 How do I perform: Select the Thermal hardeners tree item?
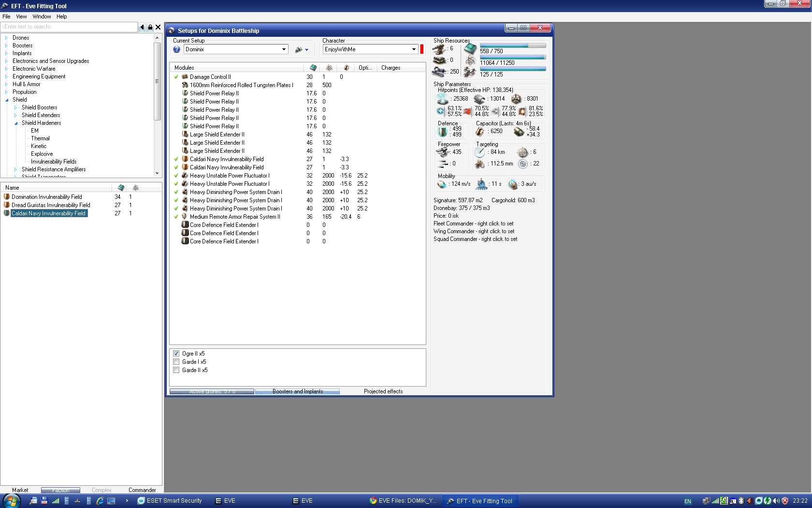[x=40, y=138]
